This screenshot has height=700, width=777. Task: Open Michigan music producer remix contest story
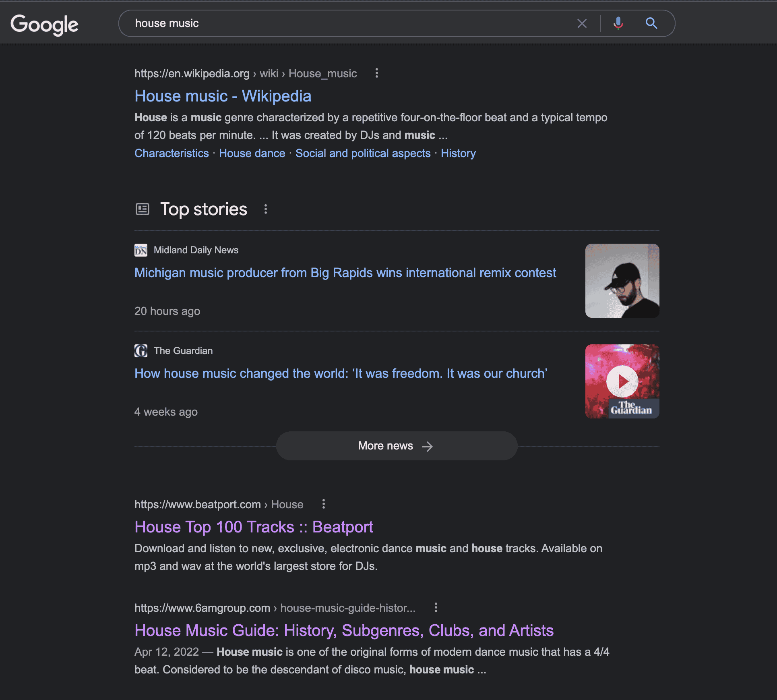click(345, 273)
